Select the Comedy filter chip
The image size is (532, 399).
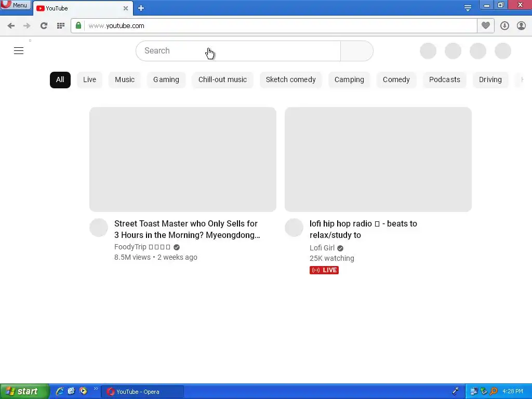pos(396,79)
